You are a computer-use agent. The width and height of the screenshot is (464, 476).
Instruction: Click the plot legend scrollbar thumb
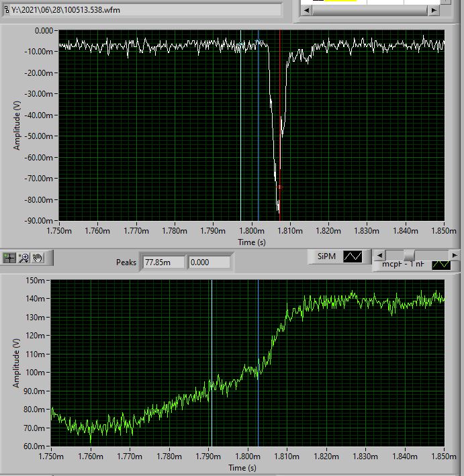(409, 255)
